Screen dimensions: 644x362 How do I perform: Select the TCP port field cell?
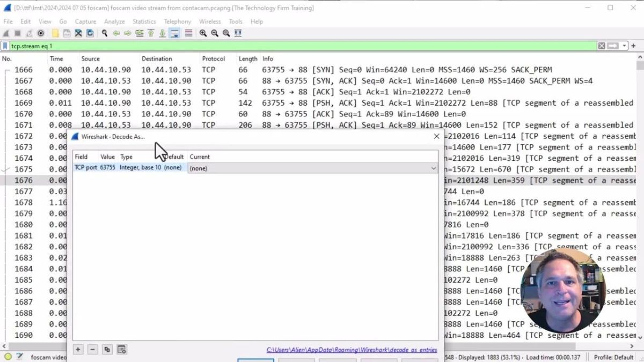pos(86,167)
